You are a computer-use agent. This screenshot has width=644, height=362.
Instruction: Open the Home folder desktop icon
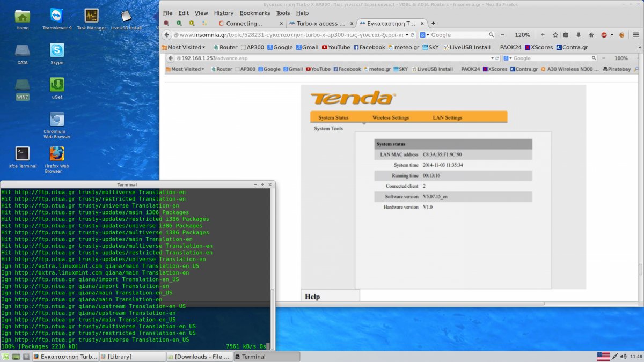tap(23, 20)
